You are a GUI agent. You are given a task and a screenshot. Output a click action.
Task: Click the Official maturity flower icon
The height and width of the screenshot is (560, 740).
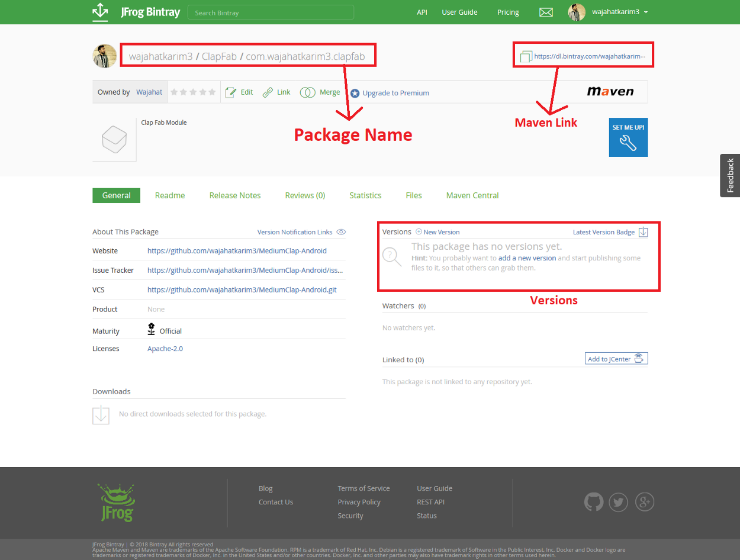(x=152, y=330)
